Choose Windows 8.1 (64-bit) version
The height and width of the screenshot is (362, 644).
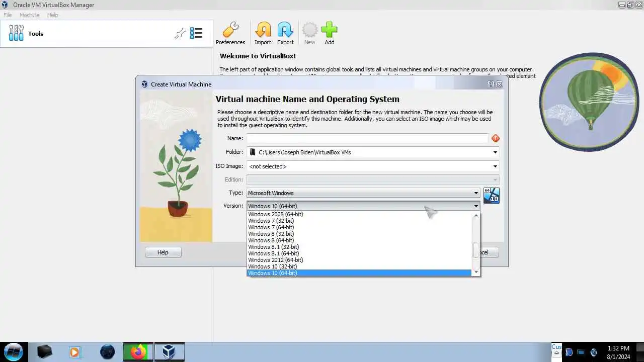tap(359, 253)
